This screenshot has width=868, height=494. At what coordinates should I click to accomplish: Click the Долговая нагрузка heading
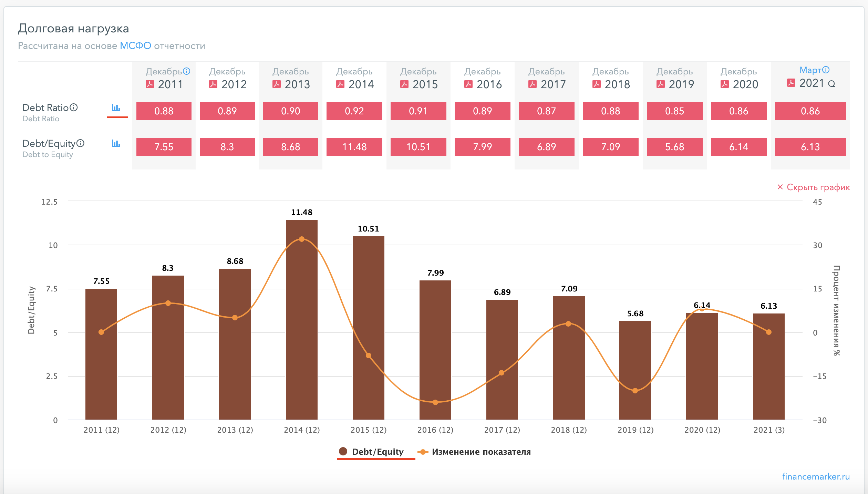pyautogui.click(x=73, y=28)
